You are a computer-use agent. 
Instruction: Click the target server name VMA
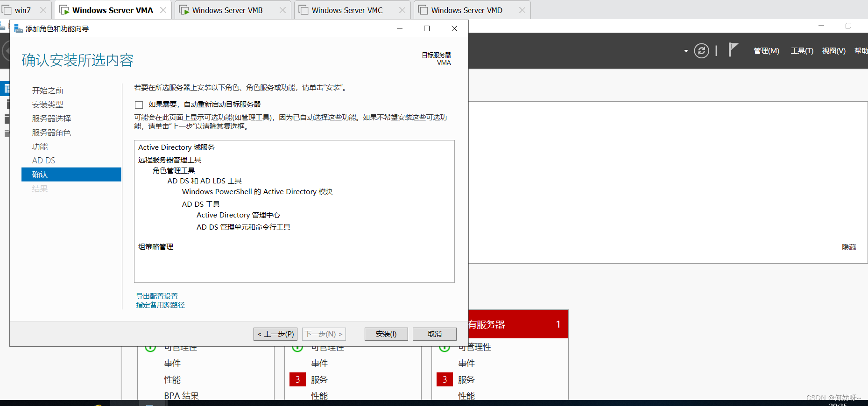pyautogui.click(x=444, y=63)
